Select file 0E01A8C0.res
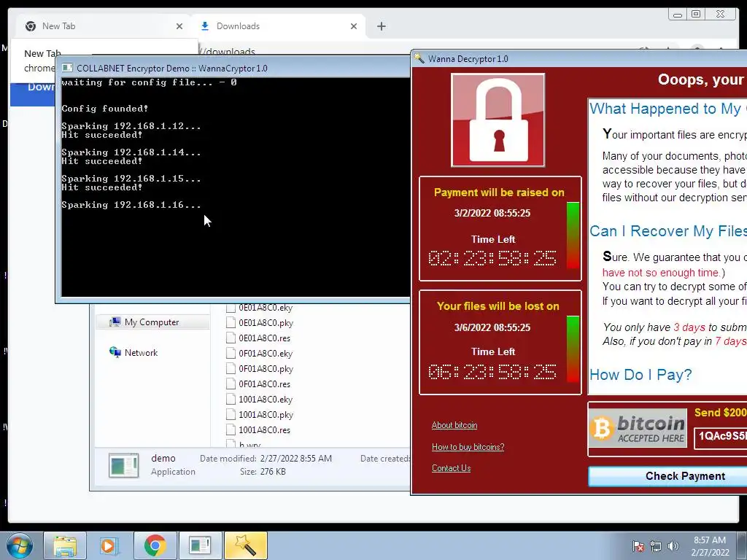 point(264,338)
